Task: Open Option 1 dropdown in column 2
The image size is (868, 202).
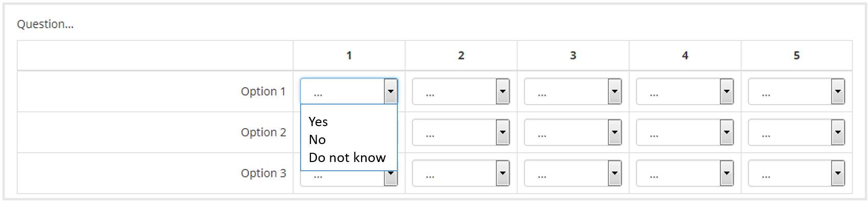Action: [x=461, y=91]
